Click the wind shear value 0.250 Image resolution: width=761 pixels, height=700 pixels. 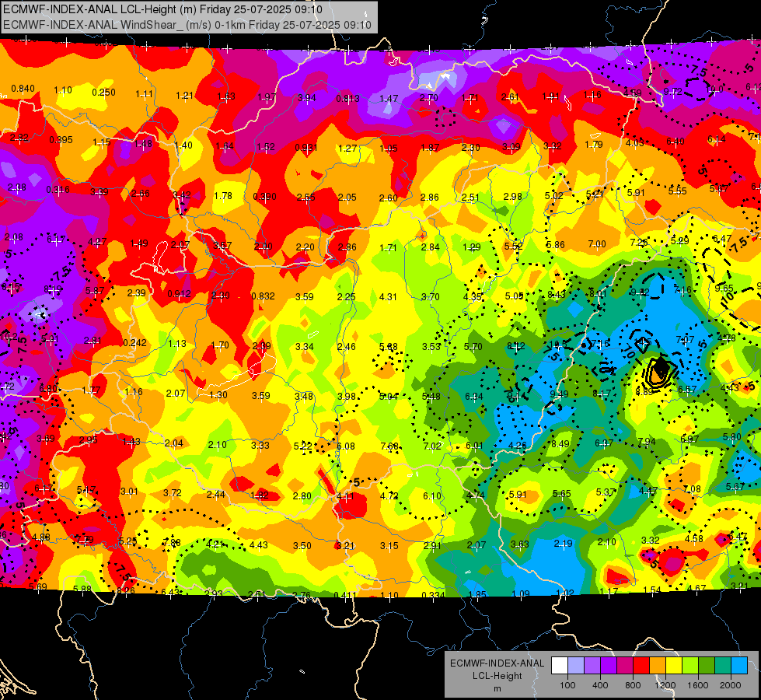[x=104, y=93]
